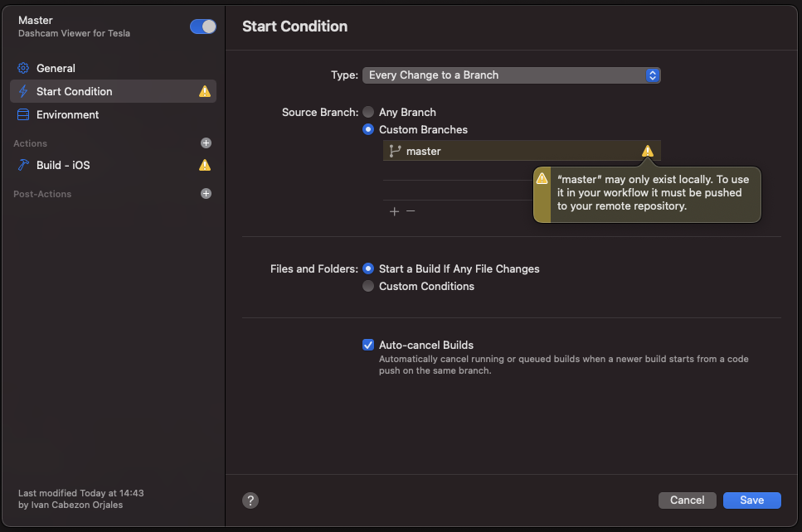This screenshot has width=802, height=532.
Task: Open the Environment section in the sidebar
Action: 67,114
